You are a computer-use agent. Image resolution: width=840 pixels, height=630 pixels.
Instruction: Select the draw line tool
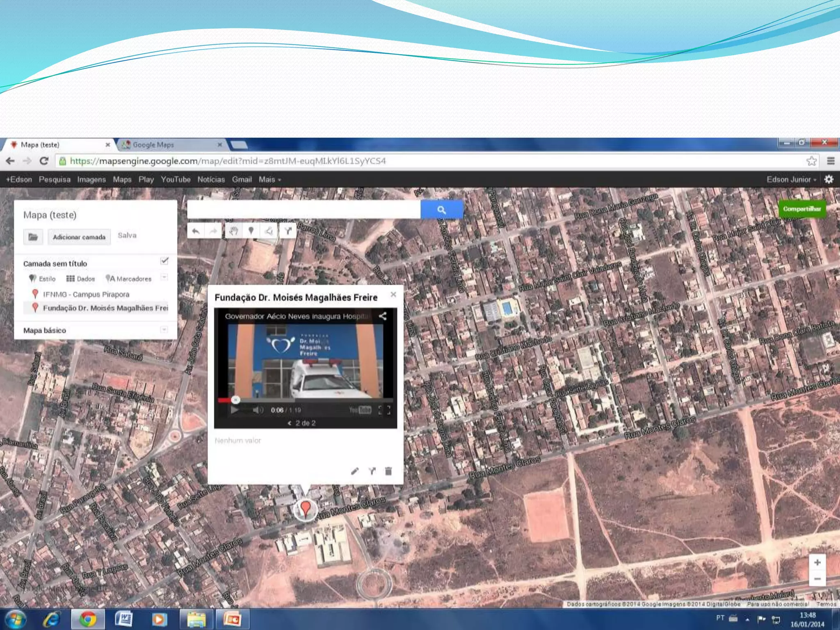(269, 231)
